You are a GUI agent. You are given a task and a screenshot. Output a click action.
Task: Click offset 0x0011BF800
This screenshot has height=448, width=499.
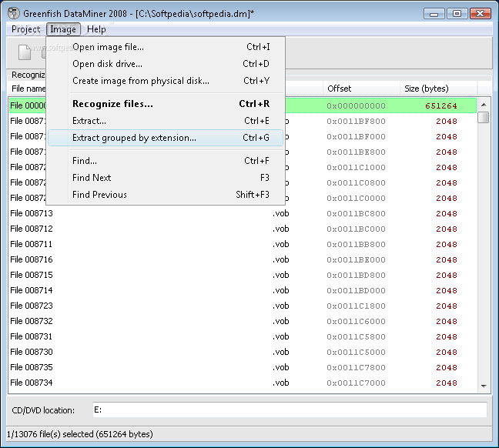pyautogui.click(x=356, y=121)
